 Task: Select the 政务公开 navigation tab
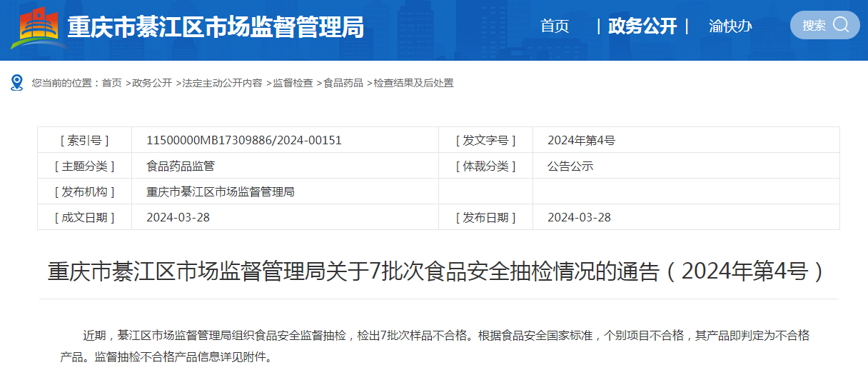642,26
